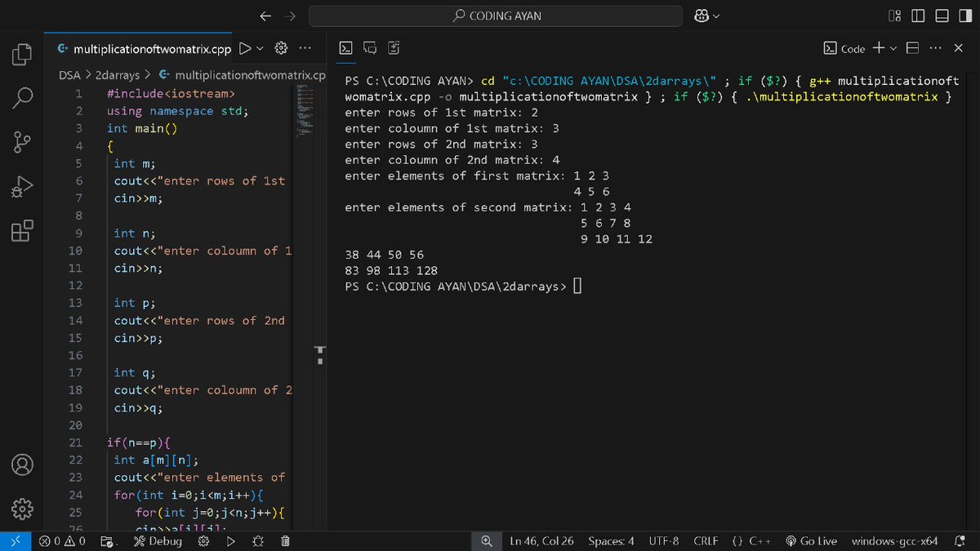Click the status bar gear icon
This screenshot has height=551, width=980.
204,541
